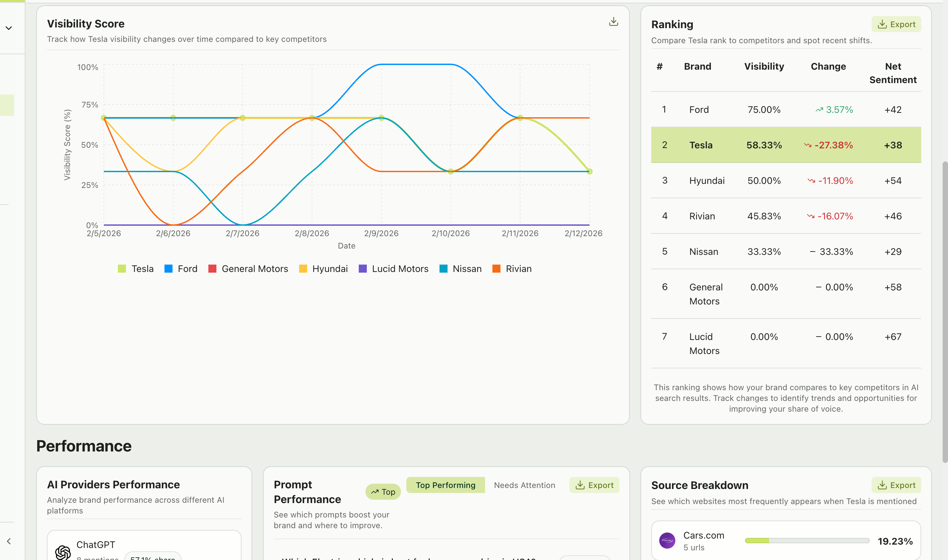The width and height of the screenshot is (948, 560).
Task: Switch to the Needs Attention tab
Action: coord(524,485)
